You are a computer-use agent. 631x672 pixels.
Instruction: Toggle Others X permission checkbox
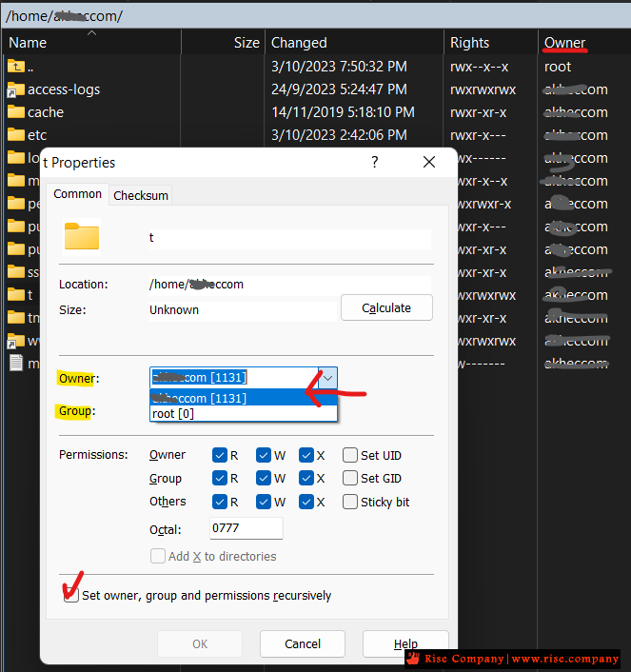[306, 502]
